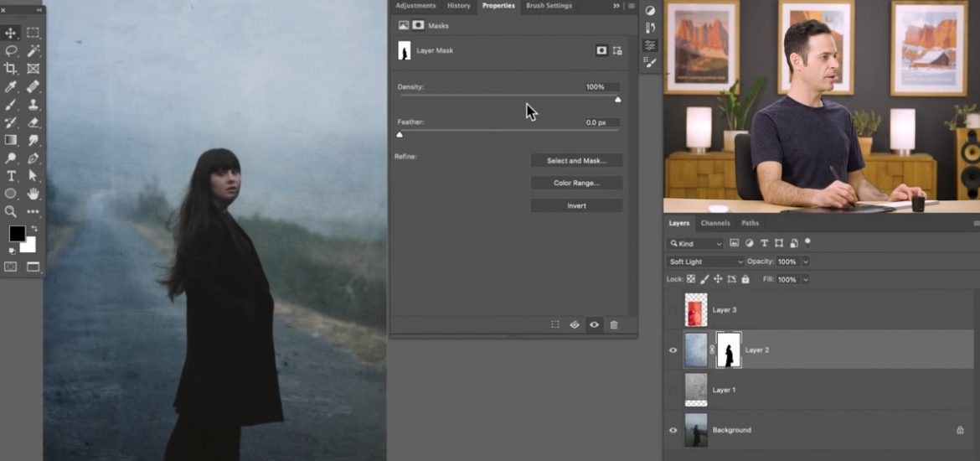Select the Magic Wand tool
Viewport: 980px width, 461px height.
pos(34,50)
